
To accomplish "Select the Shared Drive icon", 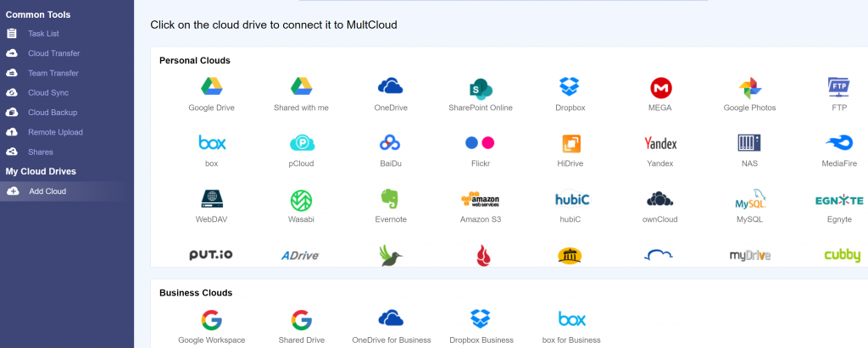I will click(302, 320).
